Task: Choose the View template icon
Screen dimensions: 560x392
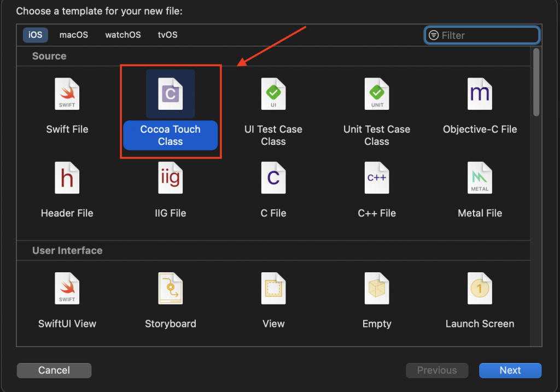Action: tap(273, 289)
